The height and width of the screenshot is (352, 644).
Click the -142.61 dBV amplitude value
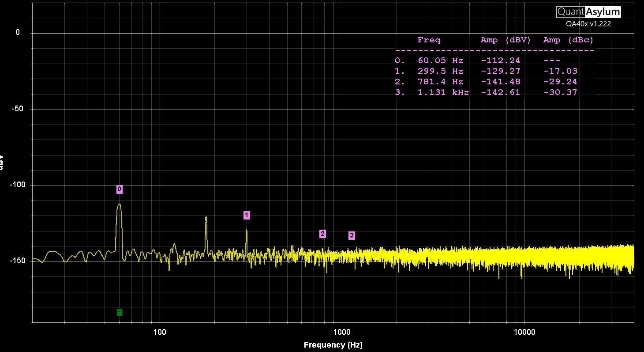501,92
